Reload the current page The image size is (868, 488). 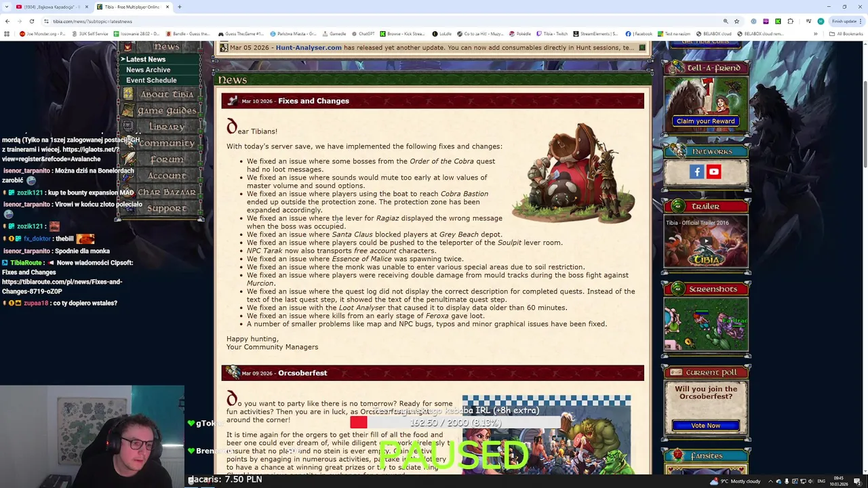point(32,21)
